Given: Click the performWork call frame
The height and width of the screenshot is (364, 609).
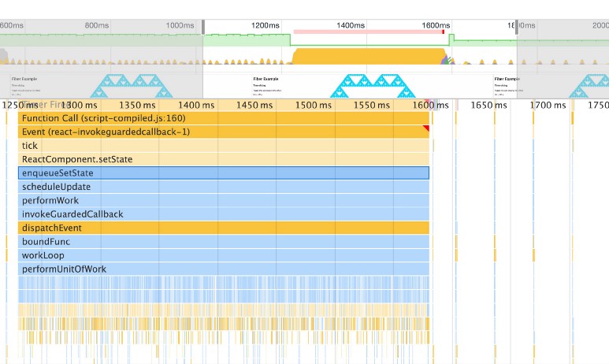Looking at the screenshot, I should click(224, 200).
